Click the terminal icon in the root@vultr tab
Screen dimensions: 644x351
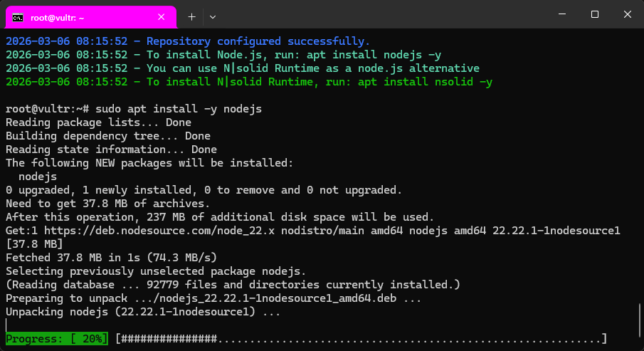[18, 16]
